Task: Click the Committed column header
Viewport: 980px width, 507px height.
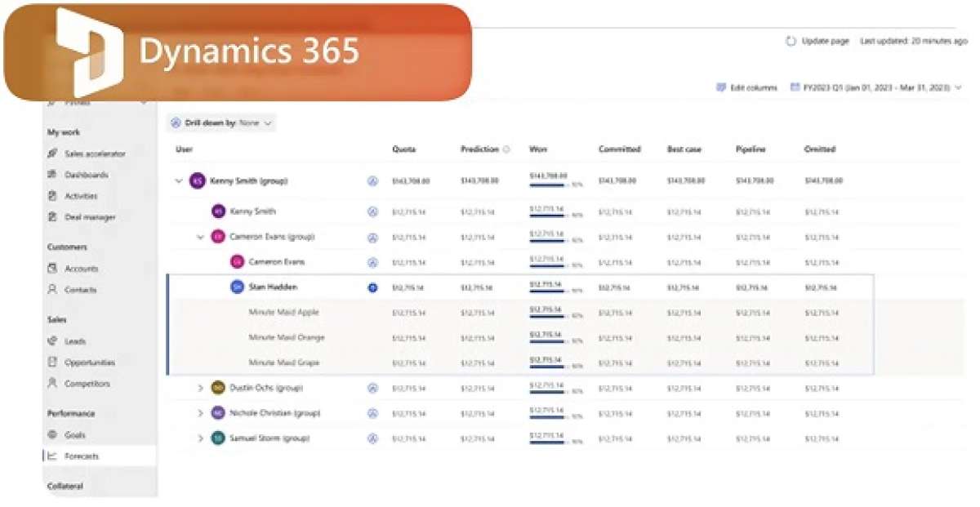Action: pyautogui.click(x=620, y=149)
